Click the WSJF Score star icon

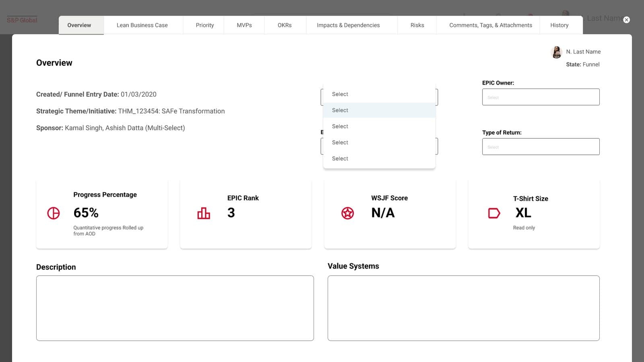coord(348,213)
